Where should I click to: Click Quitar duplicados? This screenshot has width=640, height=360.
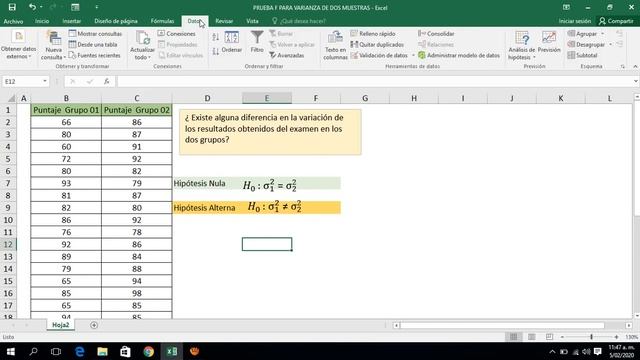click(x=378, y=44)
